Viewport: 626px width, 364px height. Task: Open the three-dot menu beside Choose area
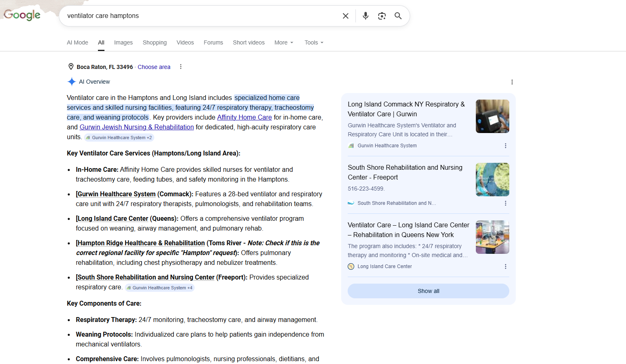181,67
